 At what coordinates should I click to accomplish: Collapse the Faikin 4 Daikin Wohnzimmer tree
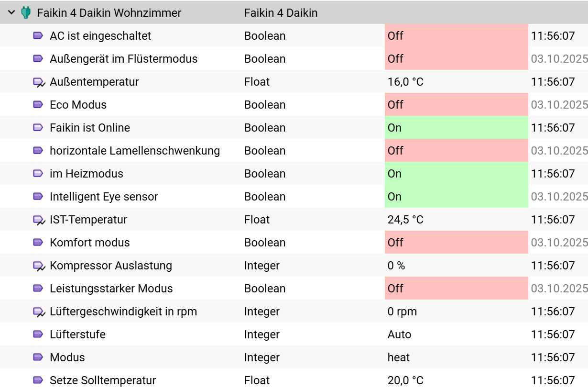point(11,13)
